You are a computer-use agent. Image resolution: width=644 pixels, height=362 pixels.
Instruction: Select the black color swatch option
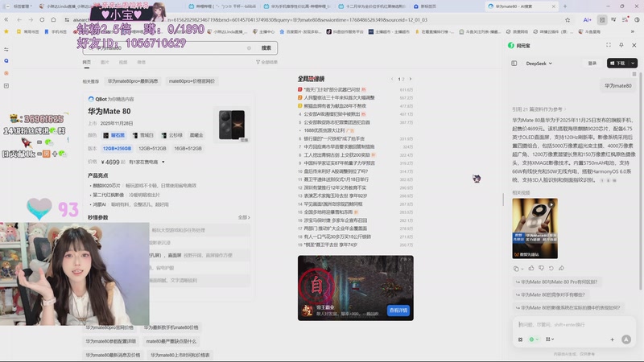point(114,135)
